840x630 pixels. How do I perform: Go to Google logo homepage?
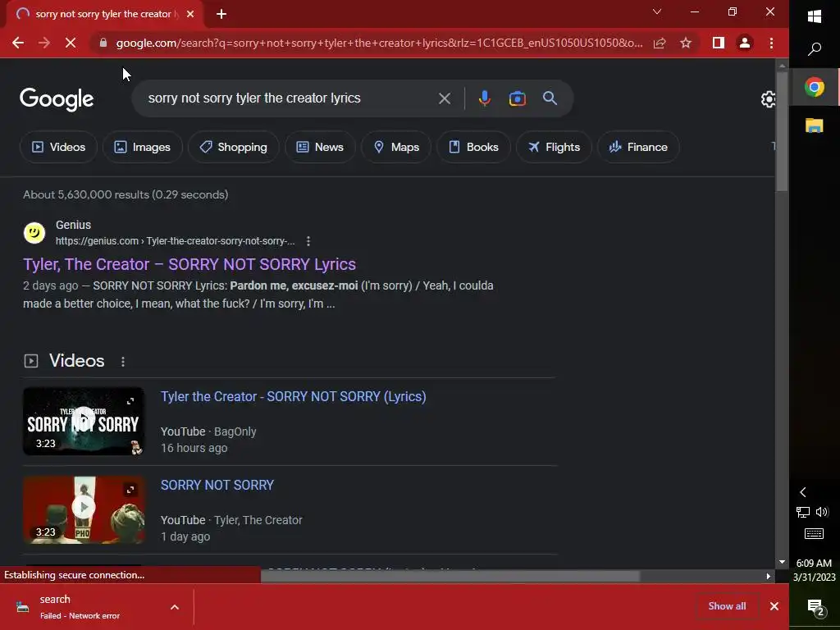coord(57,99)
